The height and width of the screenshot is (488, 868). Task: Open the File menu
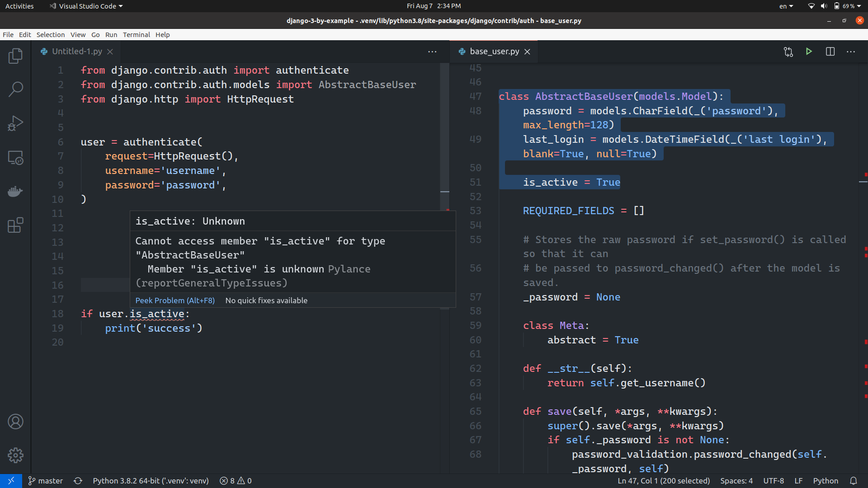(8, 35)
